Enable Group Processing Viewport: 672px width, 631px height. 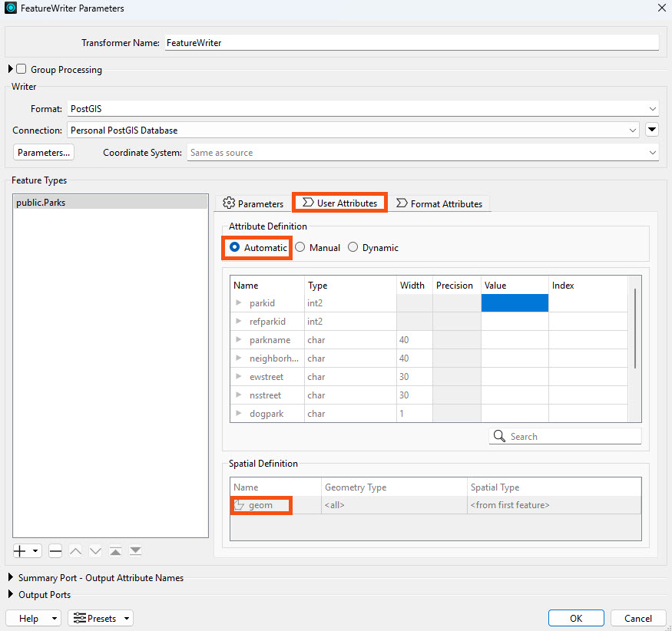[x=20, y=68]
